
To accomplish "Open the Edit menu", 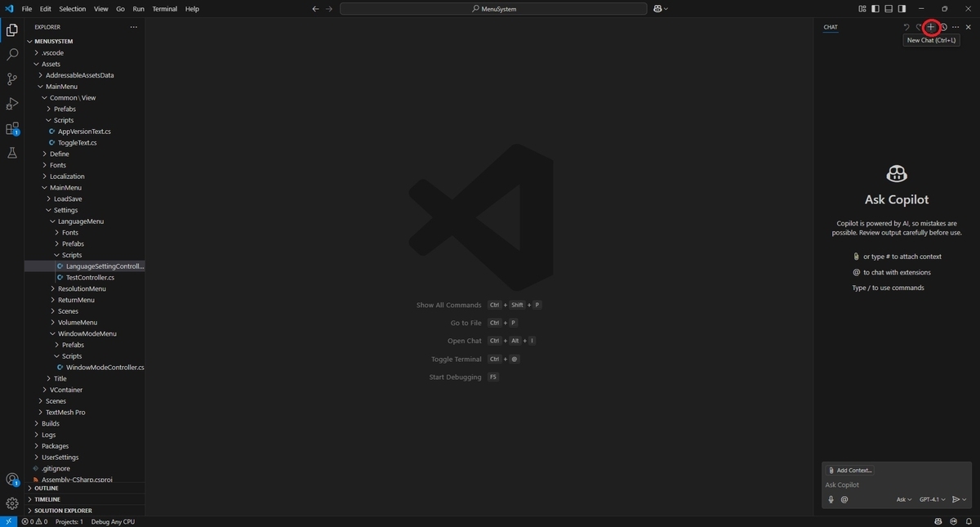I will [x=45, y=9].
